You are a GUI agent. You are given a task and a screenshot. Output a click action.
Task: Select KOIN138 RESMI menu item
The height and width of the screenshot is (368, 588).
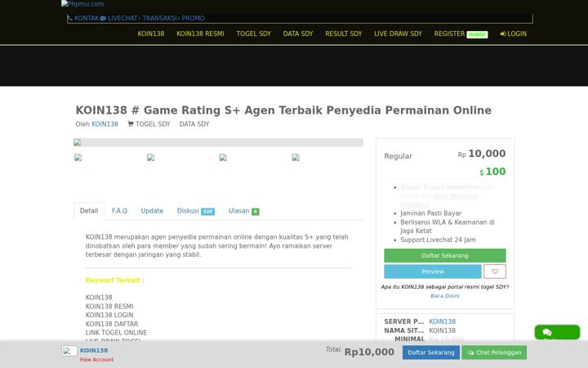(x=200, y=34)
